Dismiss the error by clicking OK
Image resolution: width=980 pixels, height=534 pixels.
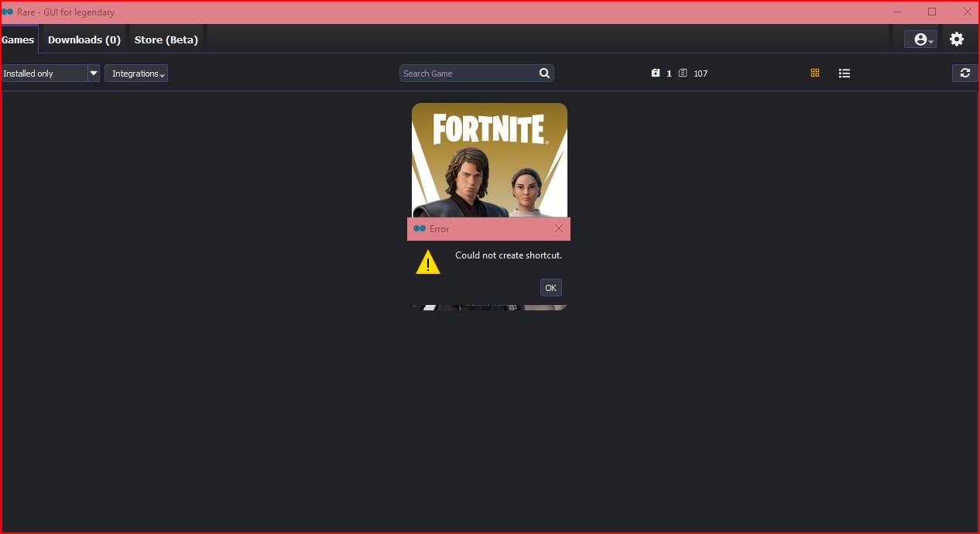coord(550,287)
